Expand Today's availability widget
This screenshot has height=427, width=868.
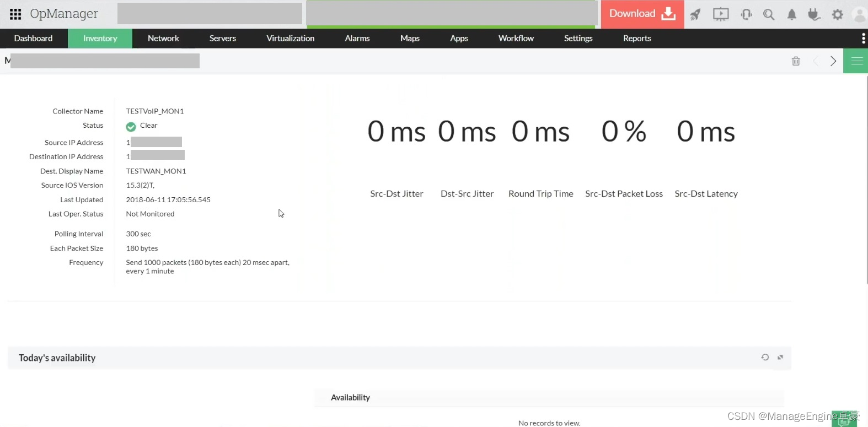[x=780, y=358]
